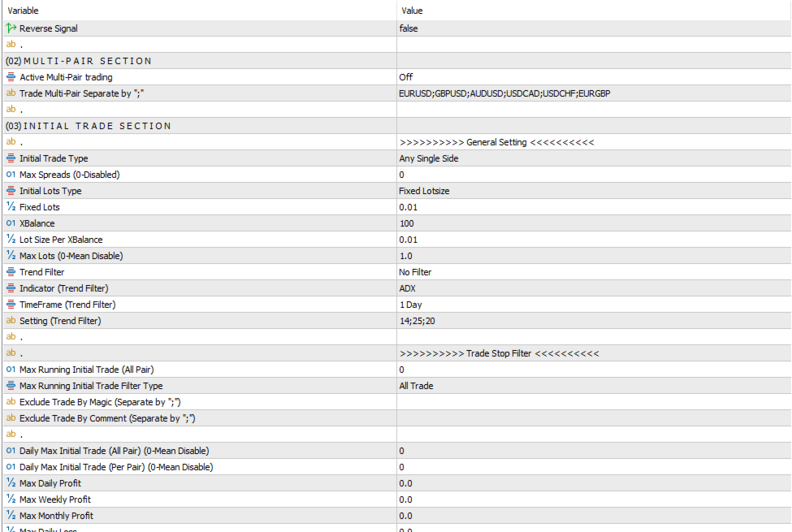Edit the multi-pair symbols list field
This screenshot has width=792, height=532.
(x=504, y=93)
